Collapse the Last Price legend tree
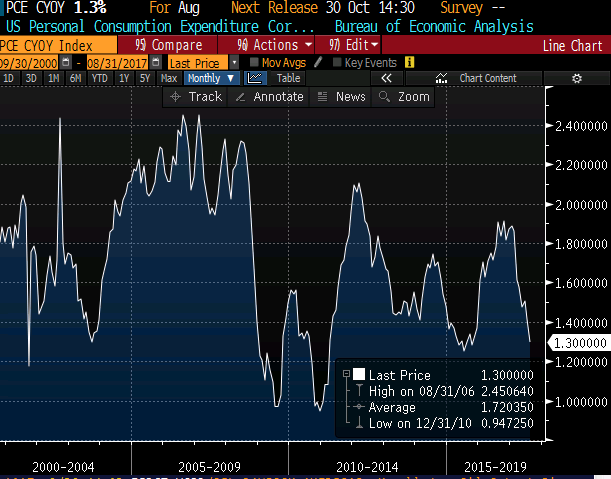The width and height of the screenshot is (611, 479). point(345,374)
